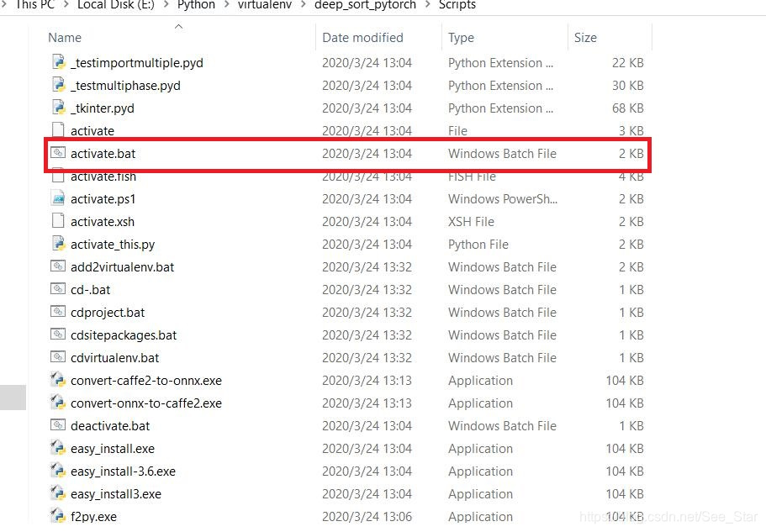Sort files by the Size column
The height and width of the screenshot is (532, 766).
point(585,38)
